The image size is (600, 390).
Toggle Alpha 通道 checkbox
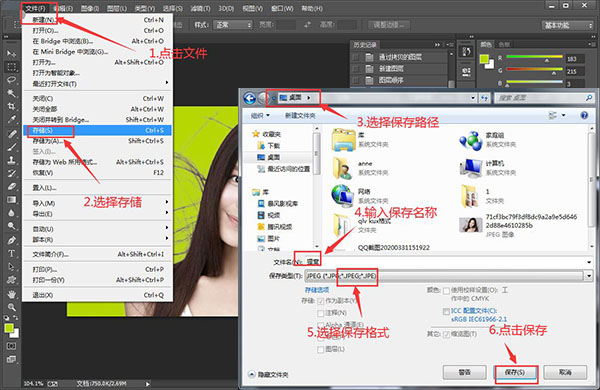(x=321, y=325)
